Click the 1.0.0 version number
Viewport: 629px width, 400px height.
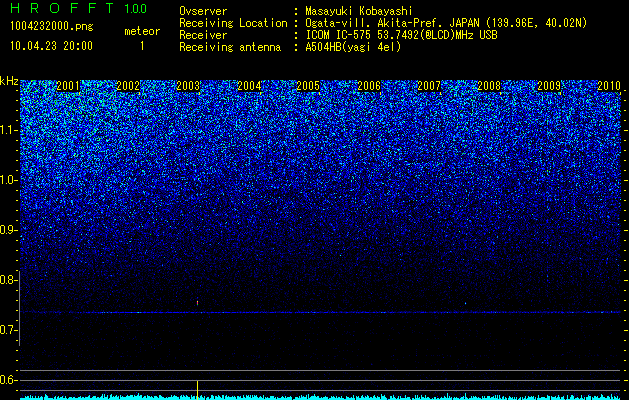point(135,9)
